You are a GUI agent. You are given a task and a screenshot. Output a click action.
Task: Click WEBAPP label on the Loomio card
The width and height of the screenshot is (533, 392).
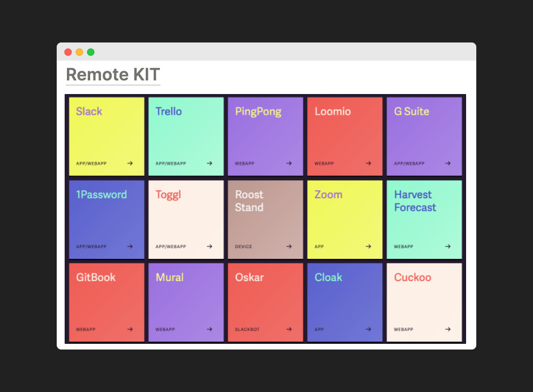pos(324,163)
